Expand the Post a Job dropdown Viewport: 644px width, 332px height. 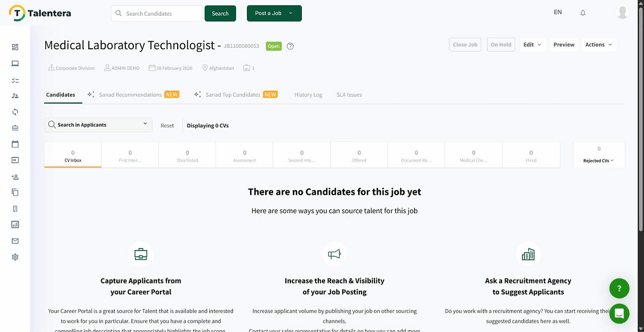[291, 14]
